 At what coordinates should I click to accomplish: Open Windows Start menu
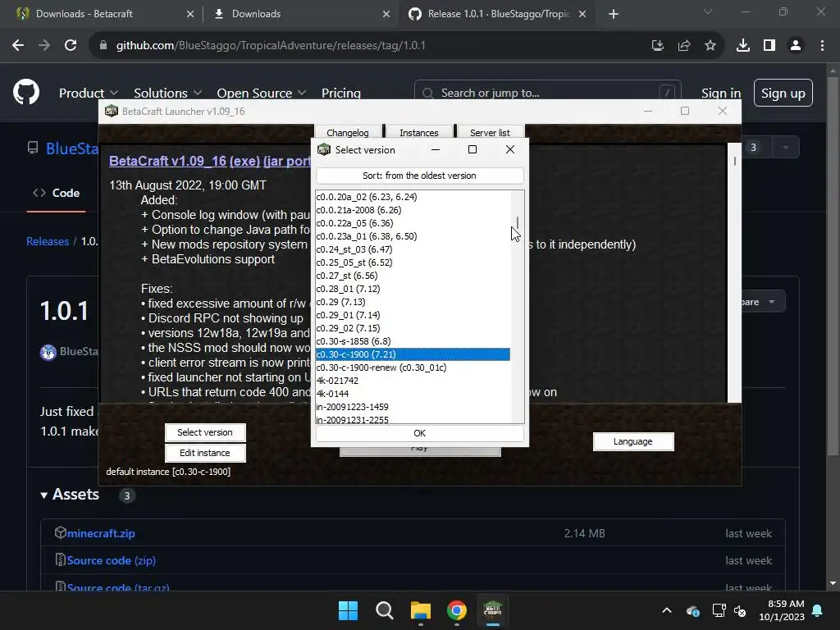click(348, 610)
